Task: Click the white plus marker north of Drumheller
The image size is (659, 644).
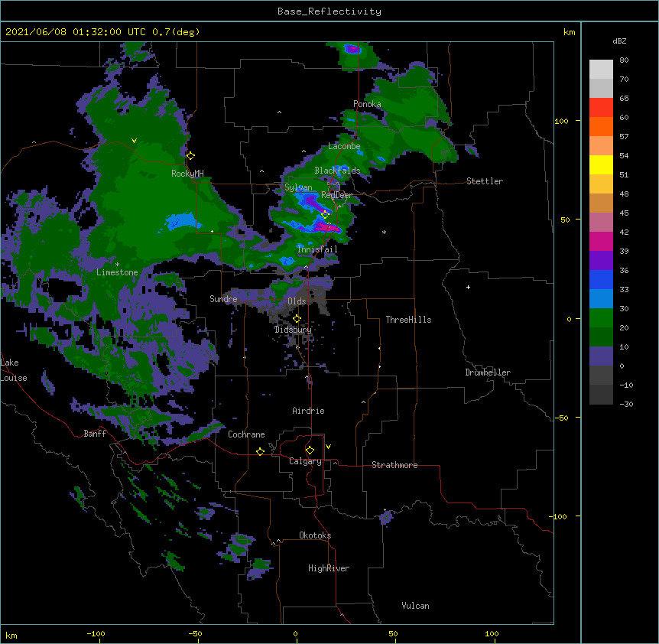Action: click(x=468, y=287)
